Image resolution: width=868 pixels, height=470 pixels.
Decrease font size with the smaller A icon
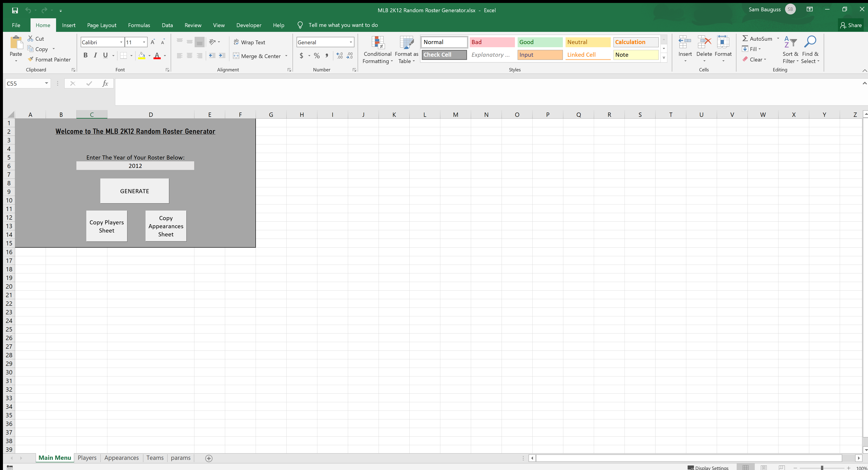tap(163, 42)
